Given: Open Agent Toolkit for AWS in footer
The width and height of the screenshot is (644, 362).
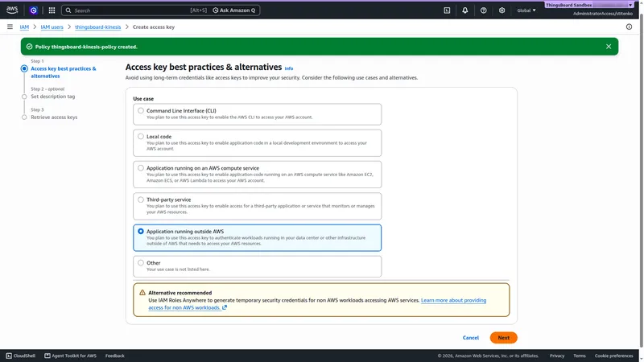Looking at the screenshot, I should click(70, 356).
